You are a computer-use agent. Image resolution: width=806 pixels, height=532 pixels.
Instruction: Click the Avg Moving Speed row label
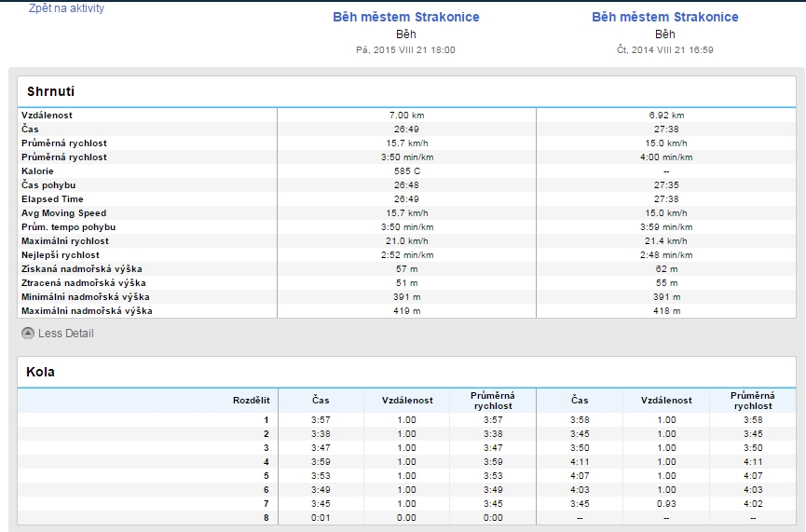click(63, 212)
